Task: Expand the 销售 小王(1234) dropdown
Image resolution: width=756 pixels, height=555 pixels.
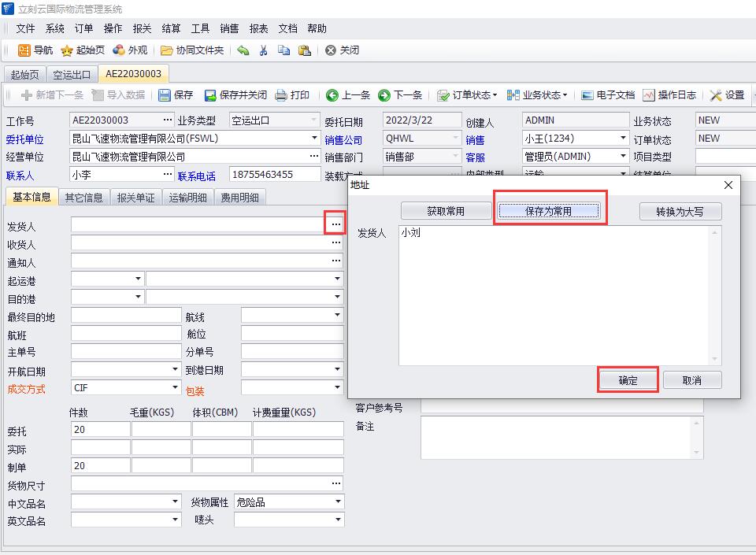Action: [x=623, y=139]
